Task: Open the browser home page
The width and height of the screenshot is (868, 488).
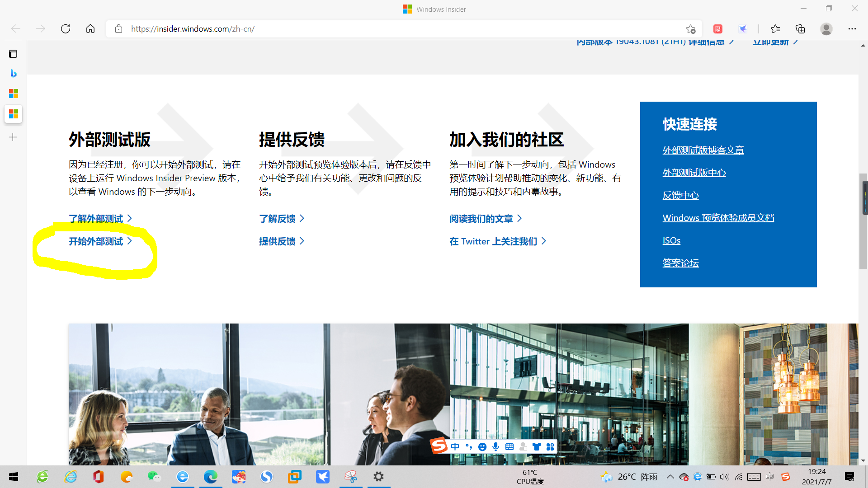Action: [x=90, y=29]
